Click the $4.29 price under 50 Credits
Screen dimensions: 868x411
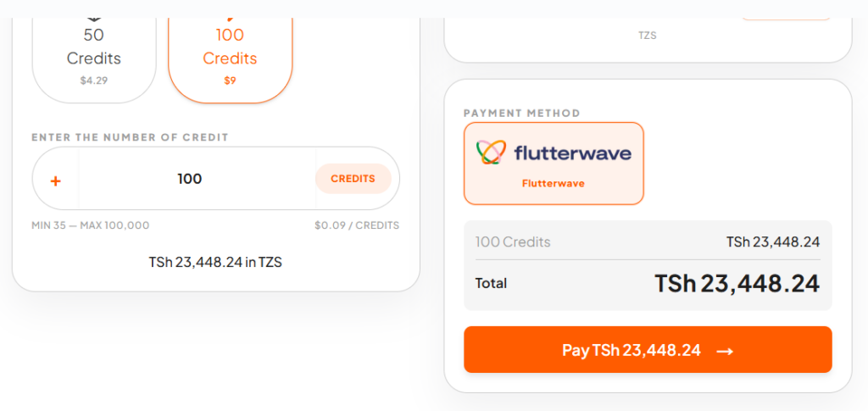(94, 81)
